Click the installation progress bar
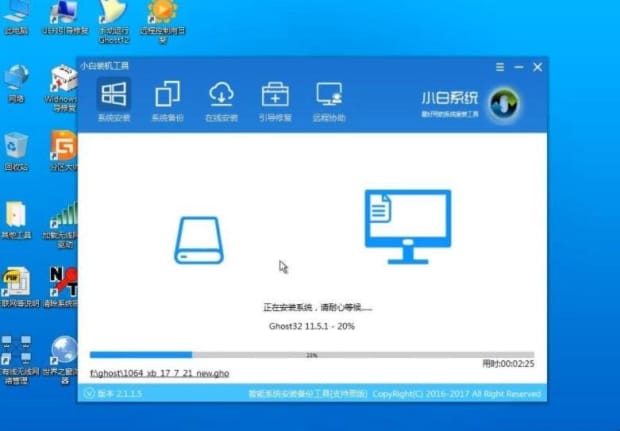This screenshot has width=620, height=431. tap(311, 354)
